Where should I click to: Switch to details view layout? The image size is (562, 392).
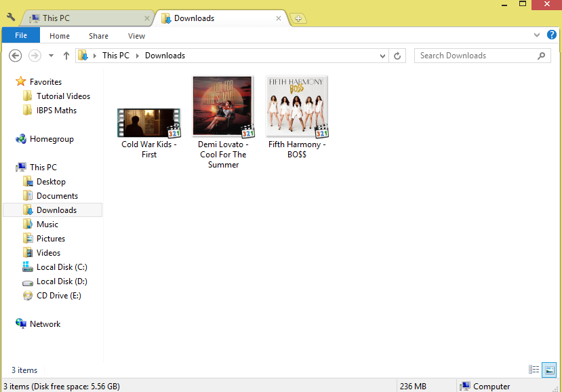coord(534,370)
